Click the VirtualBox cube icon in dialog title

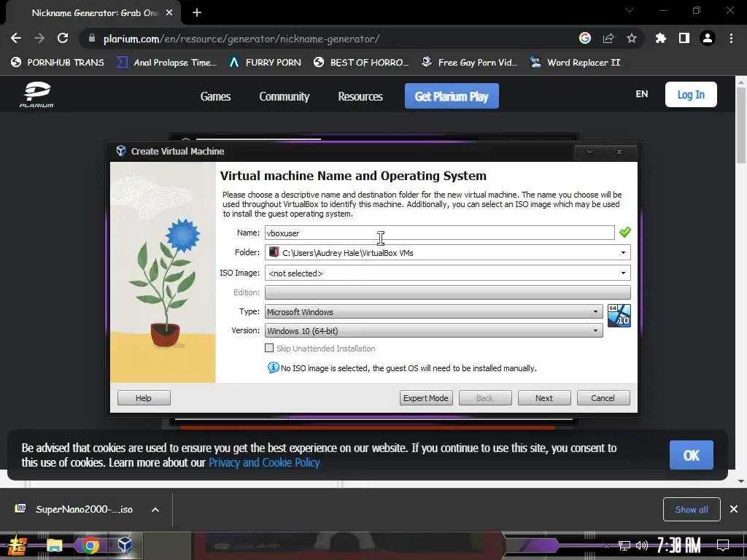coord(121,151)
